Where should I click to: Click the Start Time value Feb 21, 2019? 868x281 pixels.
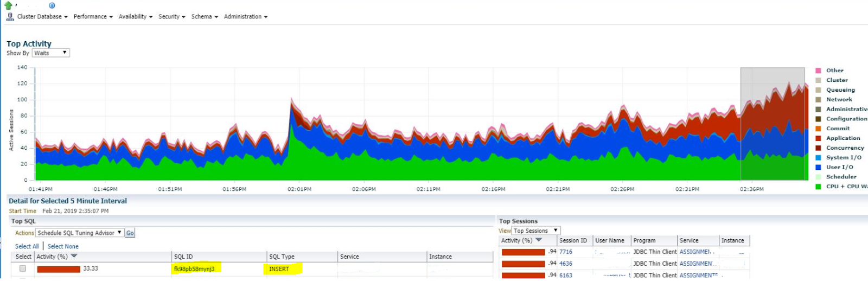[x=75, y=211]
